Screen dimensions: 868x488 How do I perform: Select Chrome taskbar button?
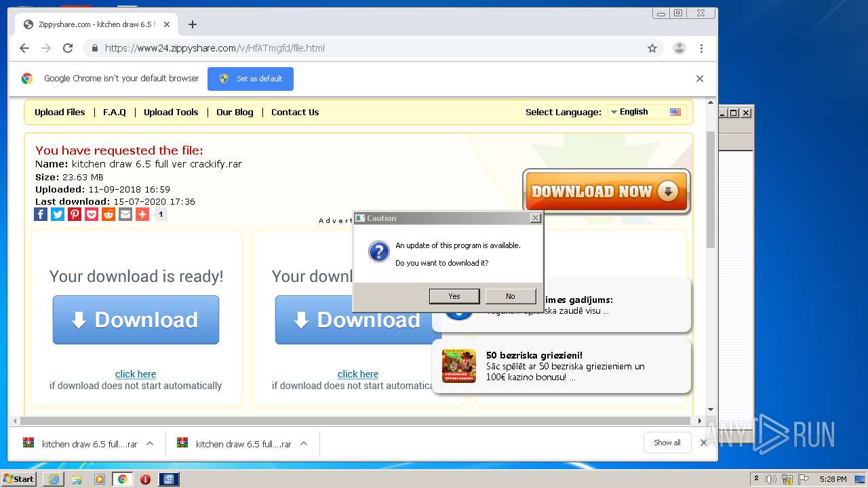click(x=122, y=479)
